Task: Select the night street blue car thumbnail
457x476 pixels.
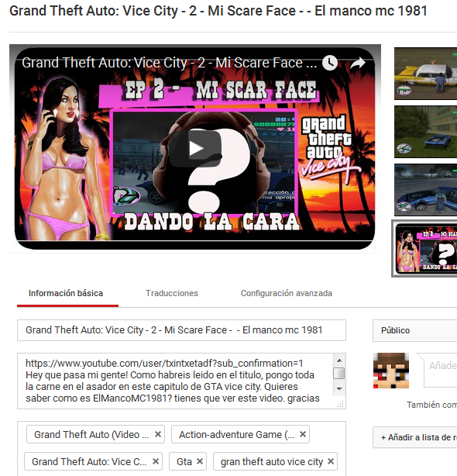Action: pyautogui.click(x=425, y=190)
